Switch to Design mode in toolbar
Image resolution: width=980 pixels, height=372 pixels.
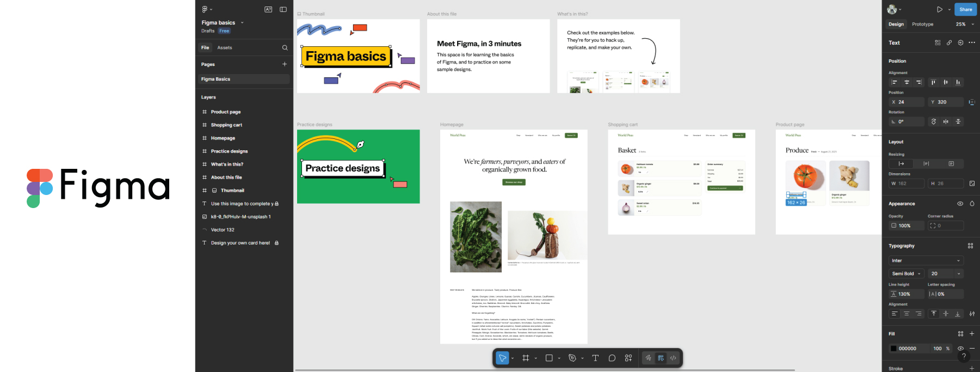click(x=661, y=358)
